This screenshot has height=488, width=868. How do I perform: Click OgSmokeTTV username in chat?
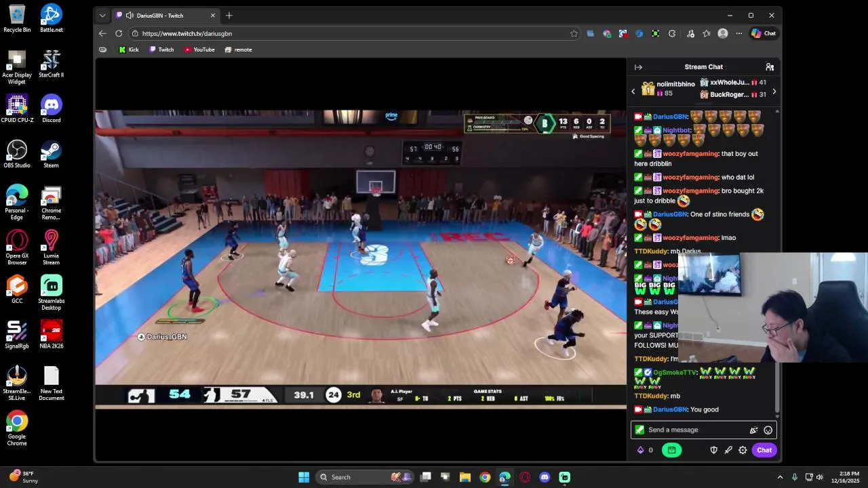(675, 373)
